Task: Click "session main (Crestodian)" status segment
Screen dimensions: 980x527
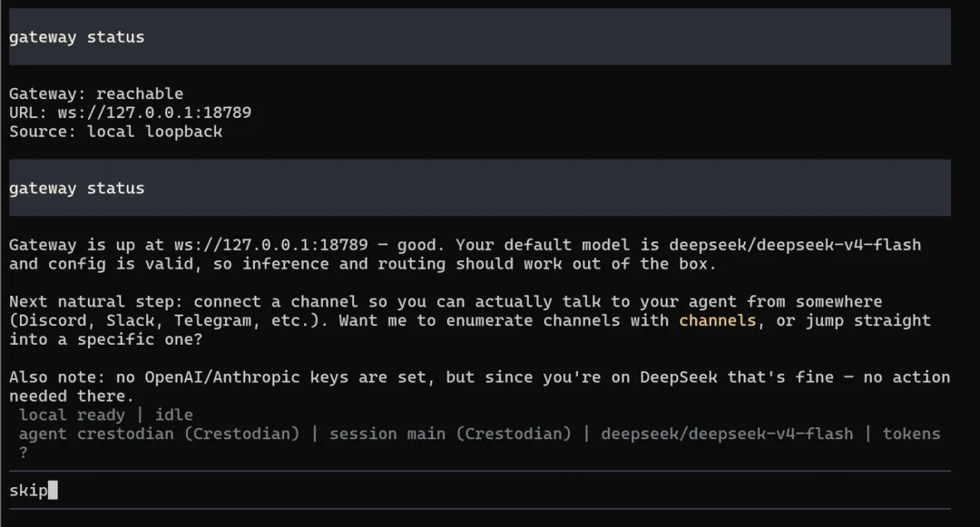Action: click(x=450, y=434)
